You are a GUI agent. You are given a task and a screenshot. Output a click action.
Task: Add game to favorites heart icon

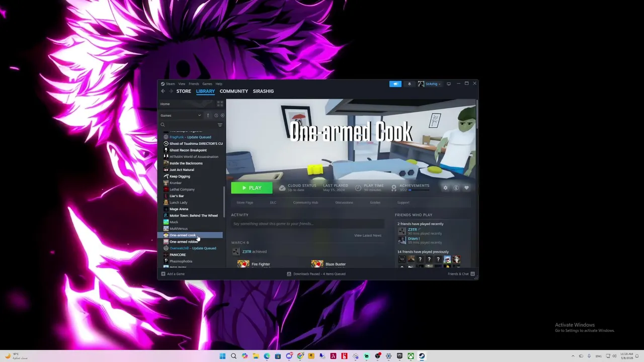tap(466, 188)
